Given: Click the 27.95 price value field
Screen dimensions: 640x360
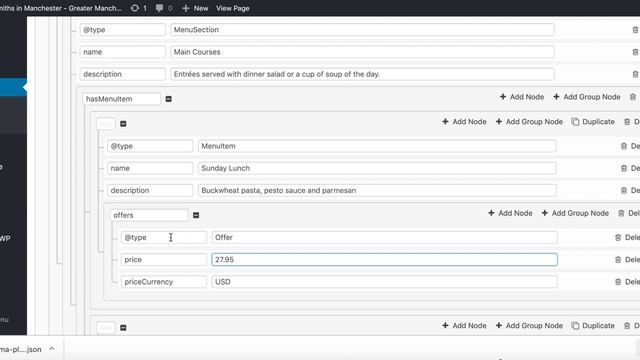Looking at the screenshot, I should (x=384, y=260).
